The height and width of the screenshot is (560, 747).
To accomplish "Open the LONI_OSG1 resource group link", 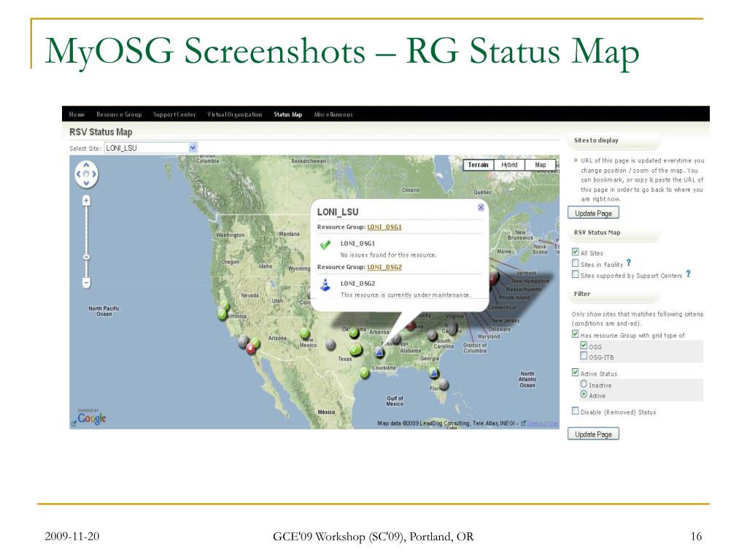I will [384, 227].
